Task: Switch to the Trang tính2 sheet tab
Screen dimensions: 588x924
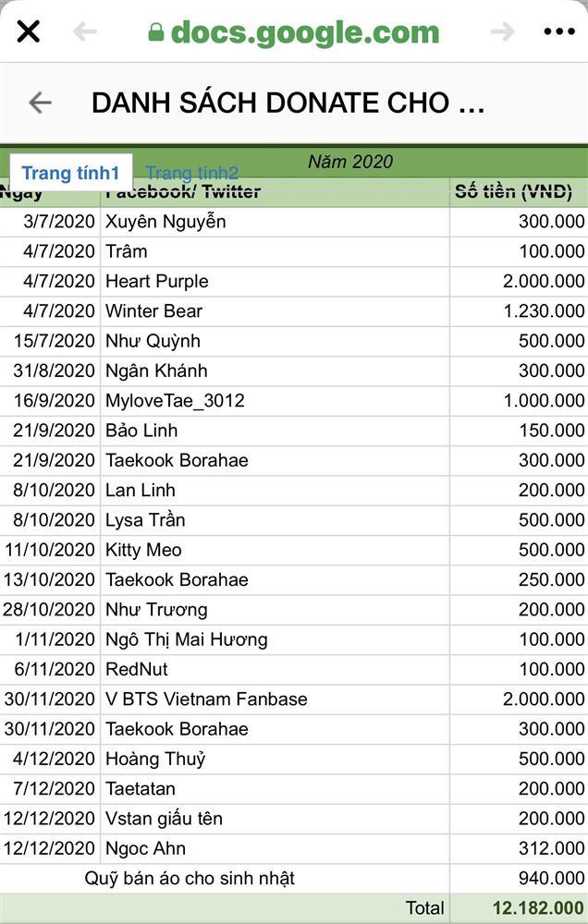Action: coord(192,173)
